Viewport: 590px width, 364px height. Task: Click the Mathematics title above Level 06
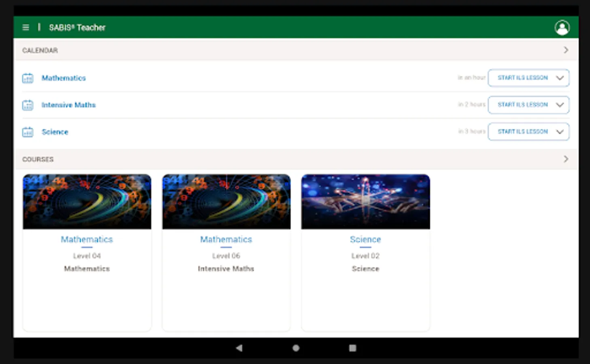point(226,239)
